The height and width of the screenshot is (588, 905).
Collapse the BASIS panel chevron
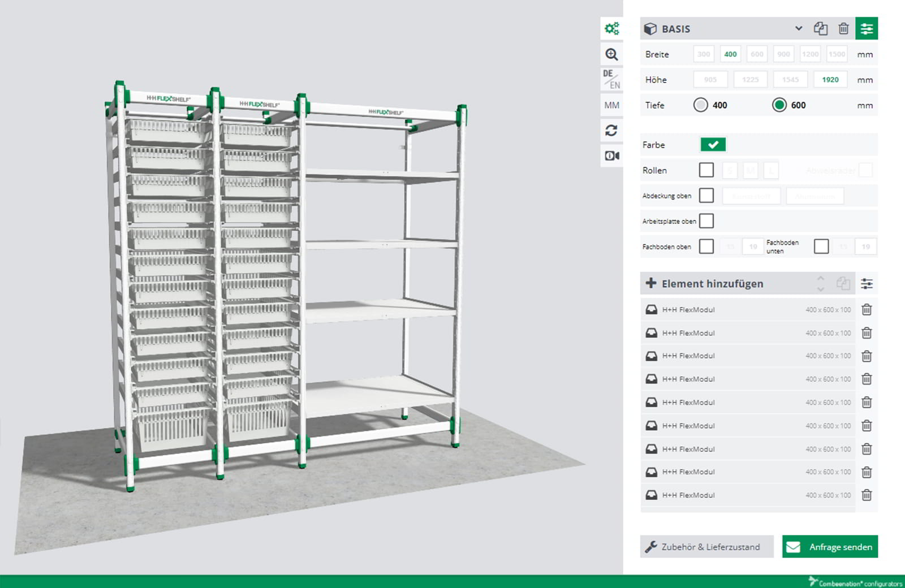point(799,28)
